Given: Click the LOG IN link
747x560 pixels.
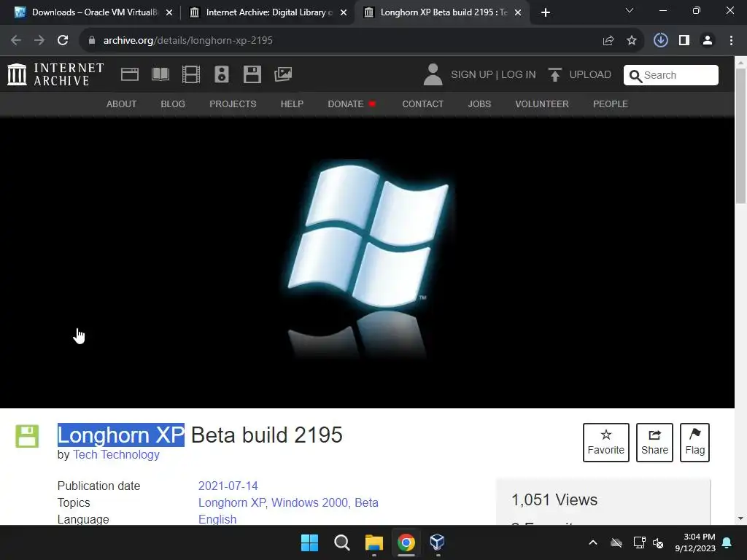Looking at the screenshot, I should coord(519,75).
